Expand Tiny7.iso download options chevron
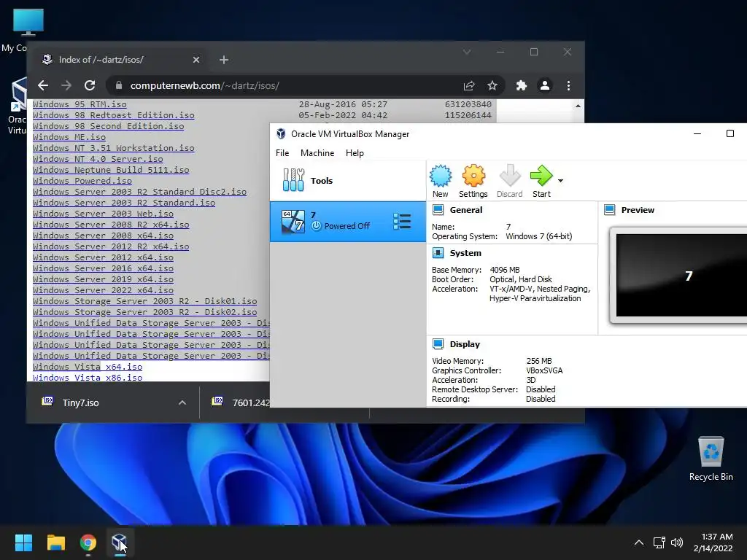The image size is (747, 560). (x=182, y=402)
